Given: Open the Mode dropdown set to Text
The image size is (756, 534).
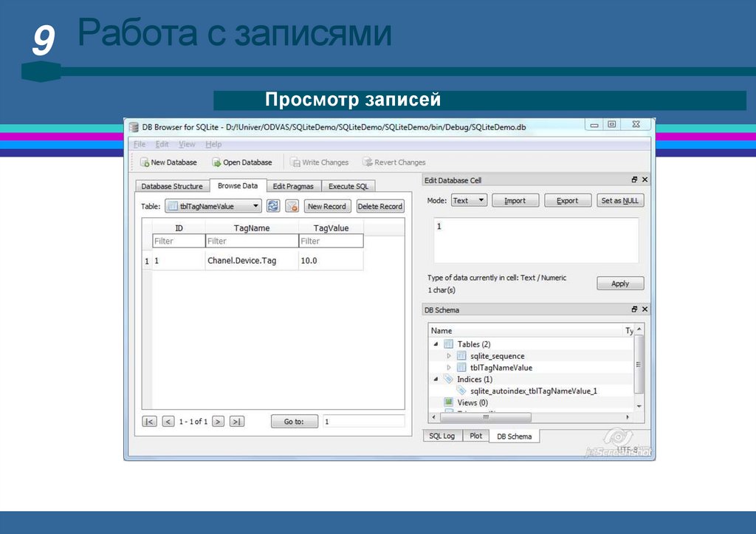Looking at the screenshot, I should point(468,201).
